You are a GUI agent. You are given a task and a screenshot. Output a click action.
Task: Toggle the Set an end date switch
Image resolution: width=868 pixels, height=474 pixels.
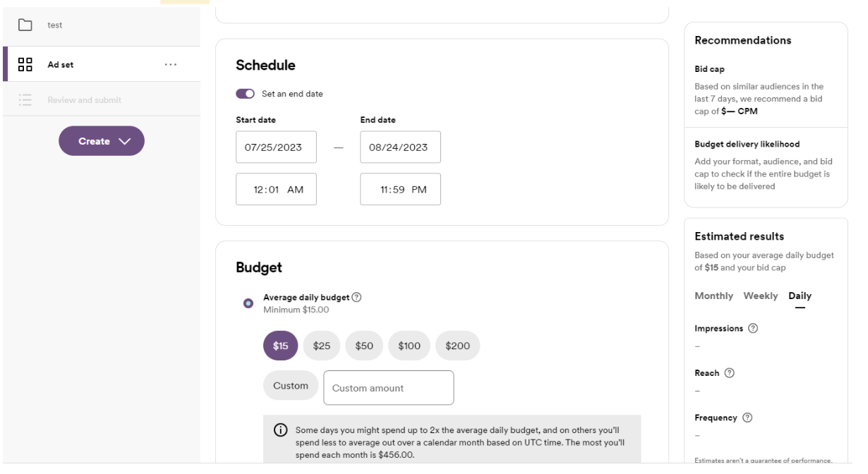(x=245, y=94)
